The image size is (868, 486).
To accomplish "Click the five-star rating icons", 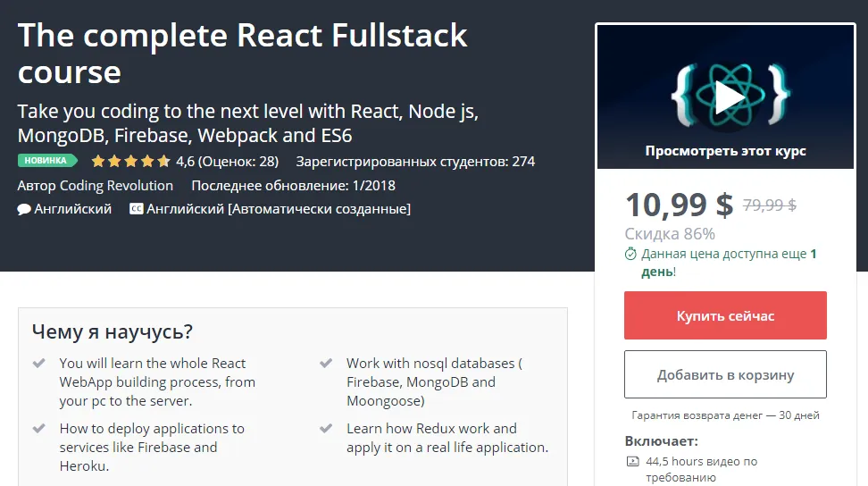I will point(130,162).
